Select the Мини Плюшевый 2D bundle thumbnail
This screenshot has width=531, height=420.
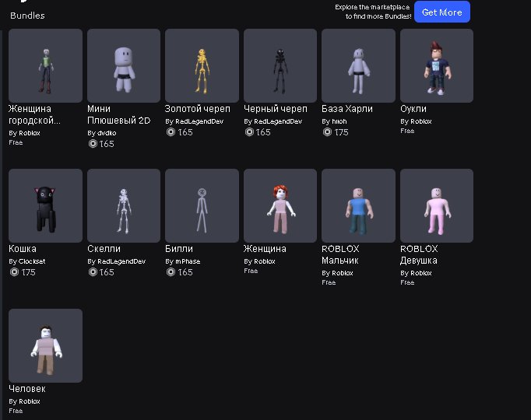pyautogui.click(x=124, y=65)
